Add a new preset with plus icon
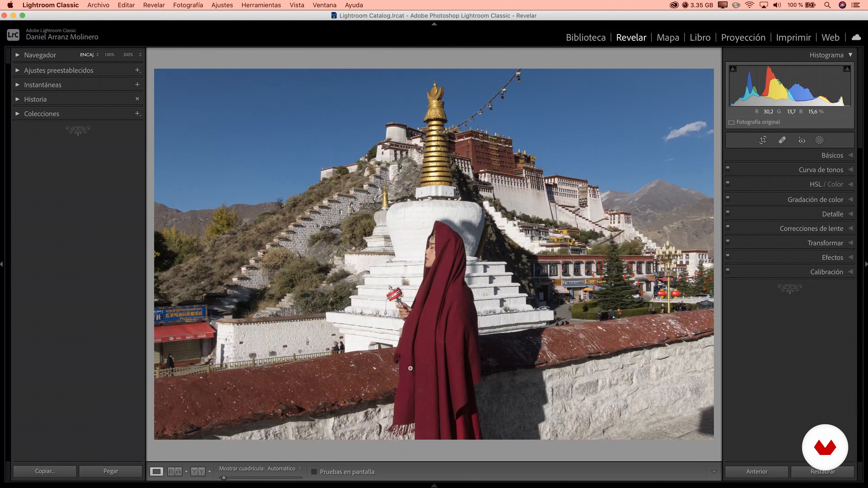This screenshot has width=868, height=488. pos(137,70)
